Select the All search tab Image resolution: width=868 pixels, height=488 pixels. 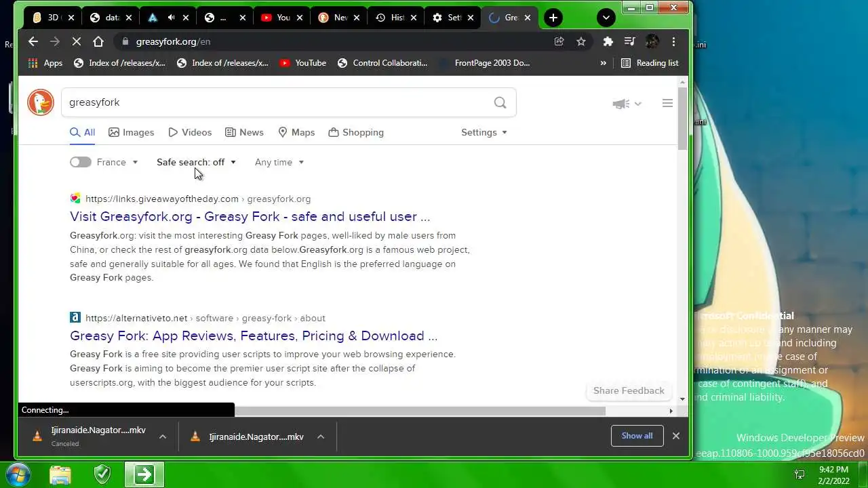coord(82,132)
